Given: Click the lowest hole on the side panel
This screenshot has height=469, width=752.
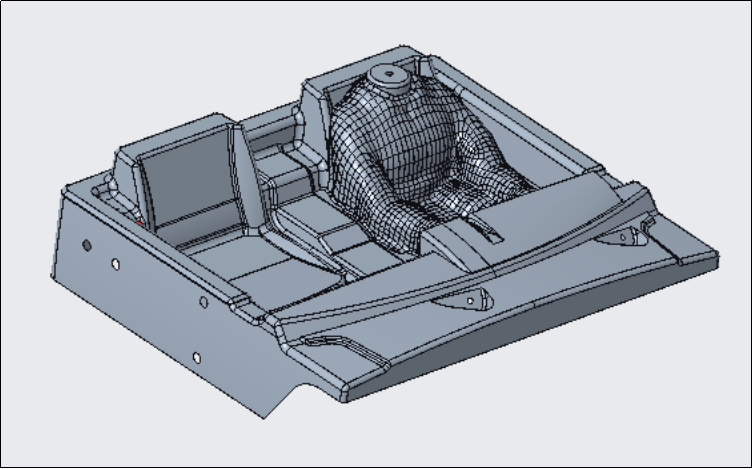Looking at the screenshot, I should [x=197, y=358].
